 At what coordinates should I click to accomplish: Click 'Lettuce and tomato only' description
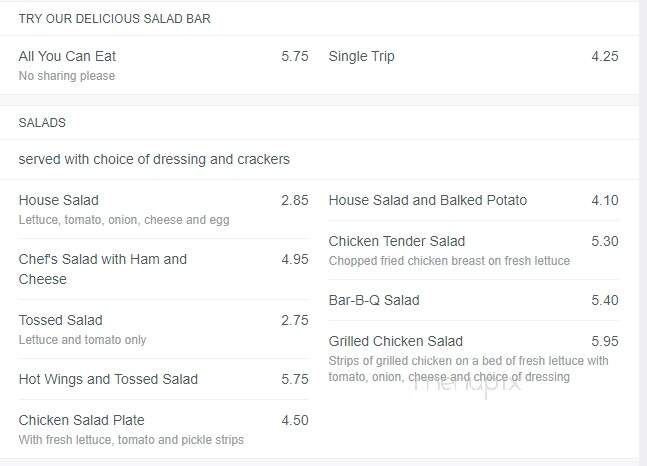pyautogui.click(x=83, y=340)
